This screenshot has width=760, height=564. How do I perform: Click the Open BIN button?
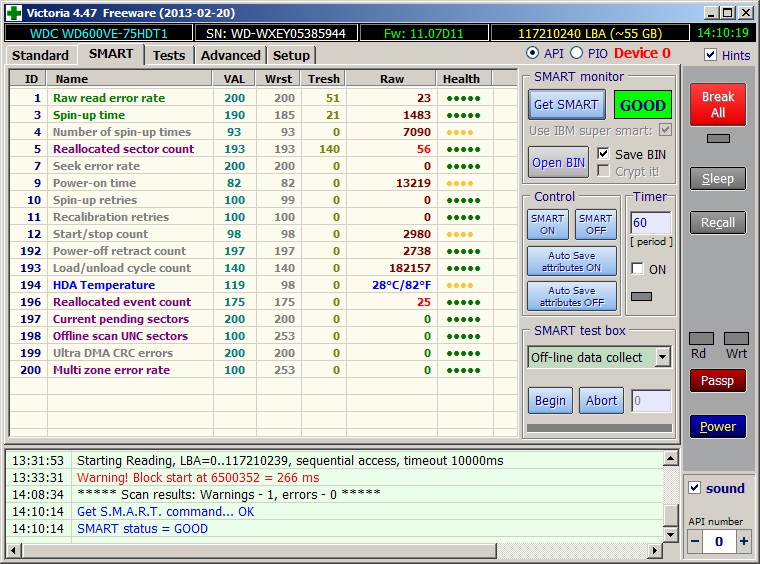pos(558,162)
